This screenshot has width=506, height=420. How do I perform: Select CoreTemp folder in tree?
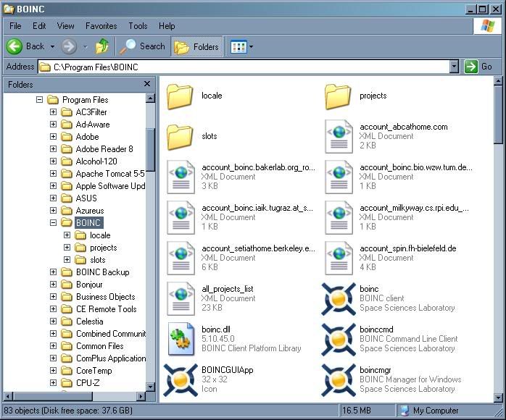click(x=94, y=370)
